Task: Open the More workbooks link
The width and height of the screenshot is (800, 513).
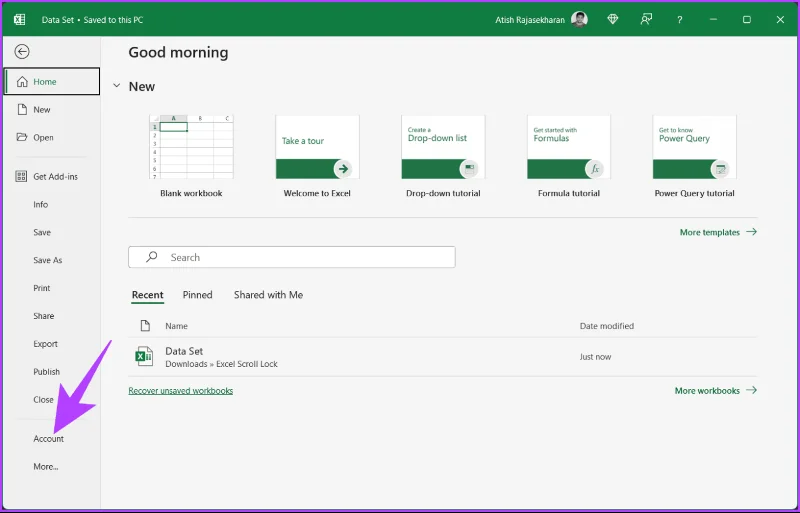Action: pos(716,390)
